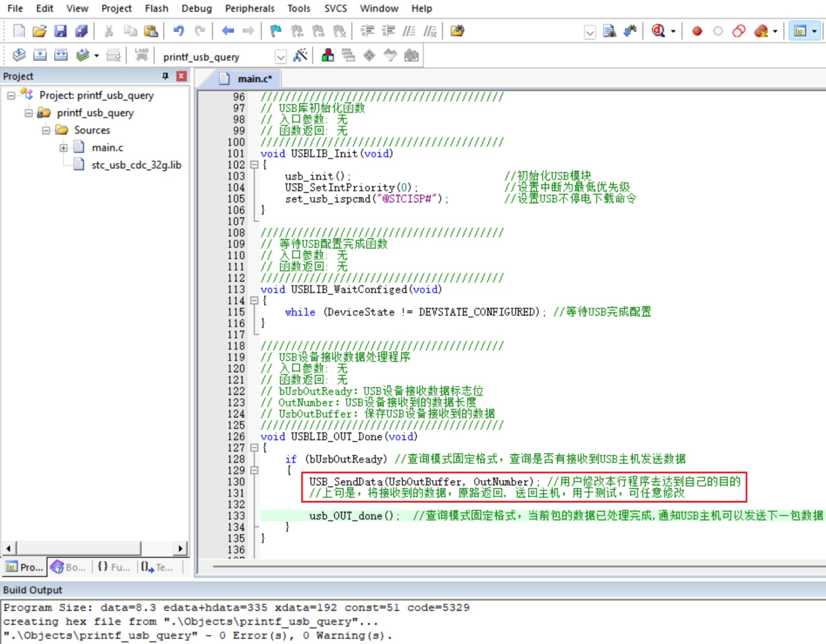The width and height of the screenshot is (826, 644).
Task: Collapse the USBLIB_Init code fold at line 102
Action: [254, 164]
